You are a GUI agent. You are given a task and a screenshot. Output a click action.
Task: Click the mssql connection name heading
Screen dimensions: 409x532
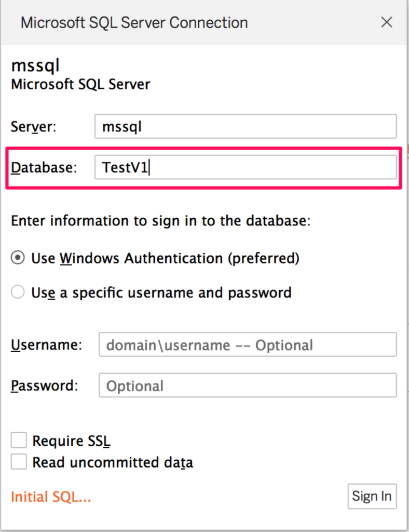(x=35, y=65)
